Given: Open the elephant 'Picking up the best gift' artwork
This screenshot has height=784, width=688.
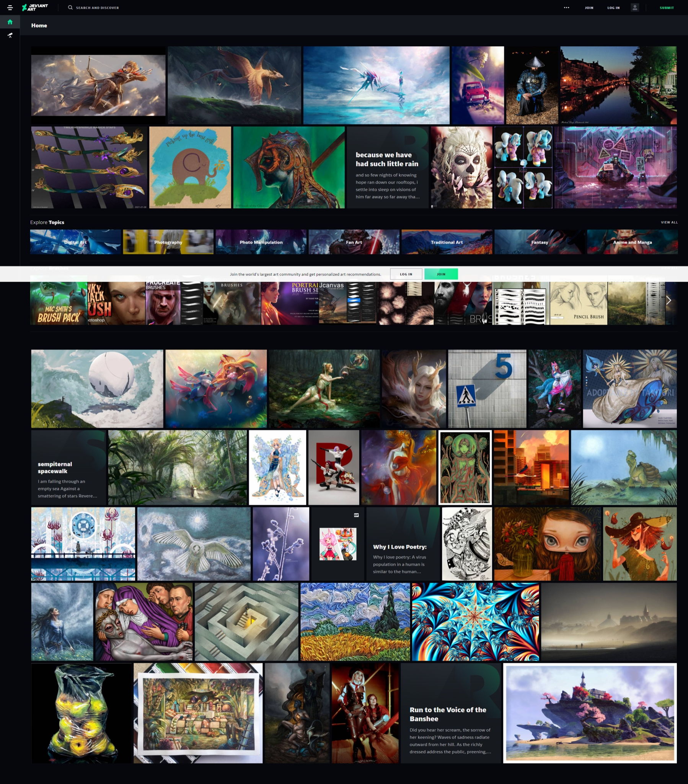Looking at the screenshot, I should click(190, 168).
